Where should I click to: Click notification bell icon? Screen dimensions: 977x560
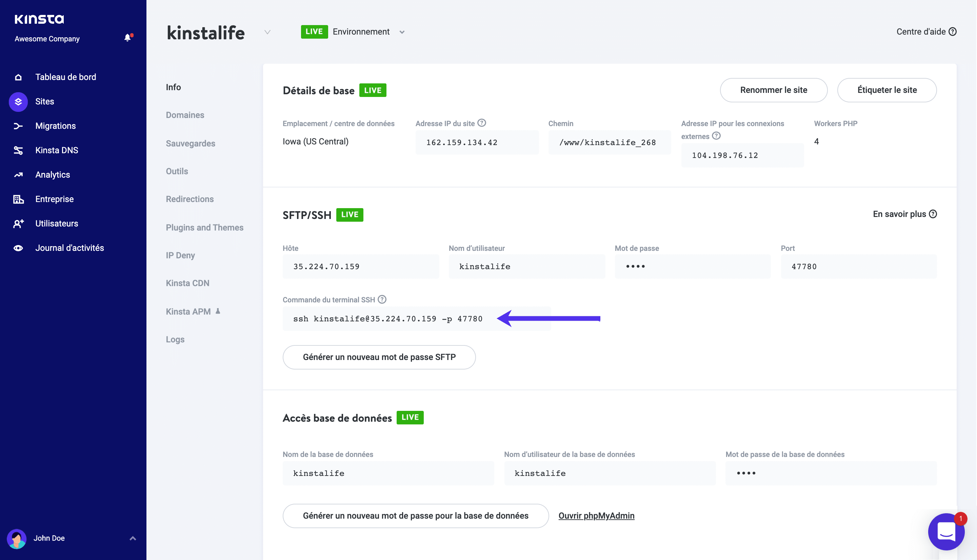127,38
